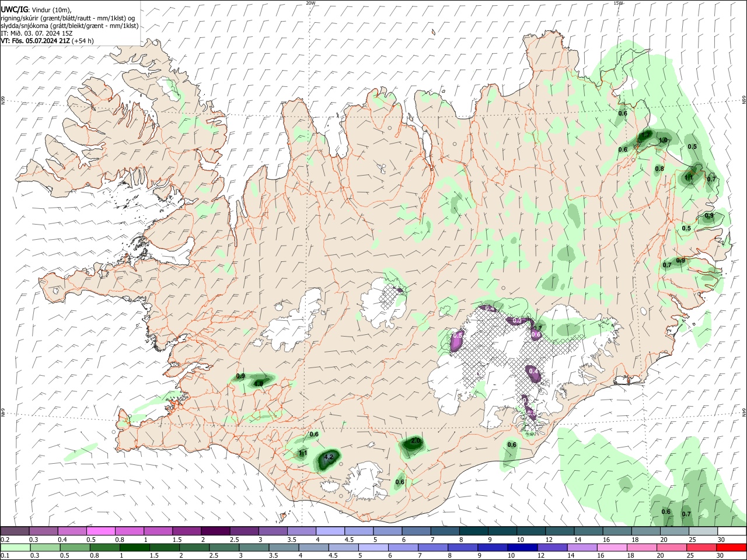This screenshot has height=560, width=747.
Task: Click the 0.4 snow value on the glacier
Action: point(533,370)
